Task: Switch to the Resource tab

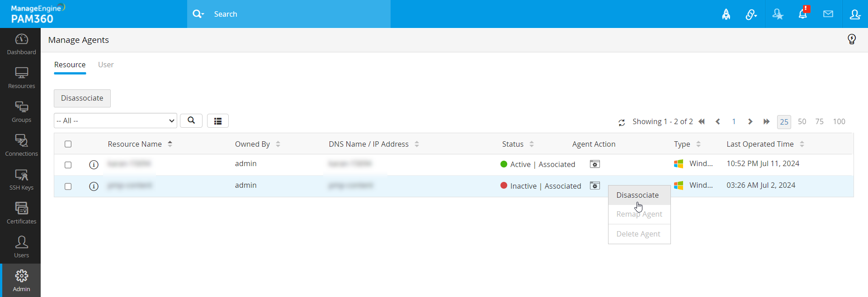Action: [70, 65]
